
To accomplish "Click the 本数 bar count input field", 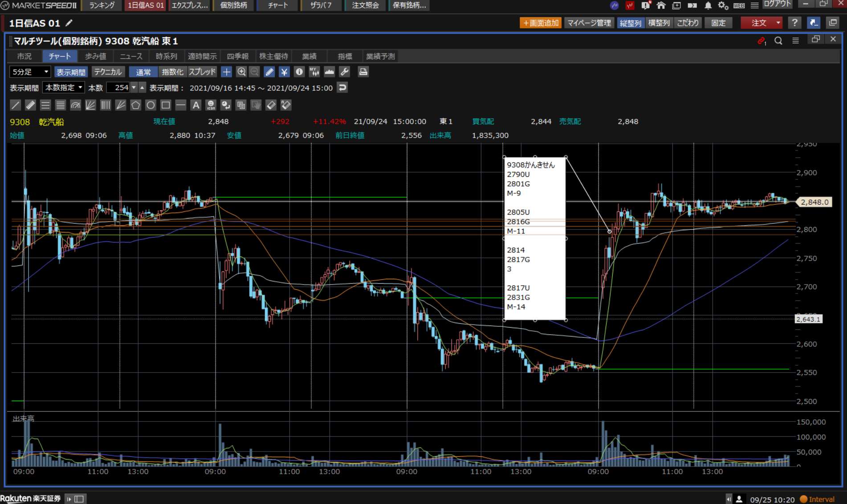I will tap(118, 88).
